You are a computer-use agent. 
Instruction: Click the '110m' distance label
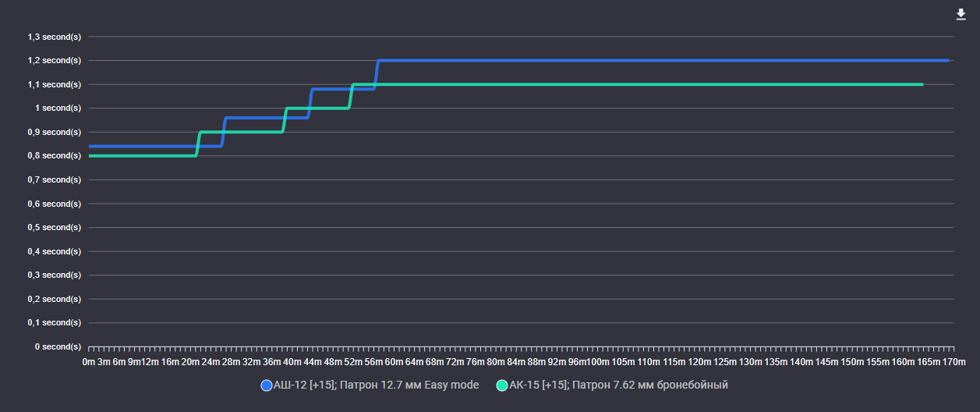649,362
